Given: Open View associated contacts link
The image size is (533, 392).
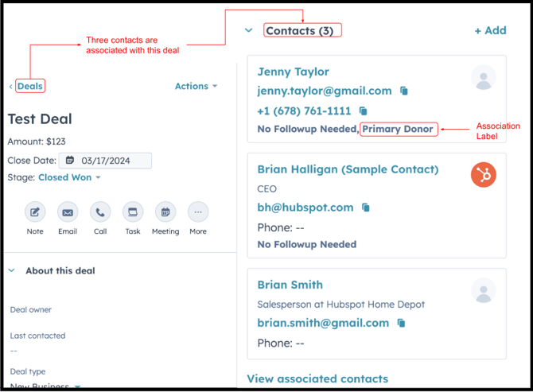Looking at the screenshot, I should point(317,378).
